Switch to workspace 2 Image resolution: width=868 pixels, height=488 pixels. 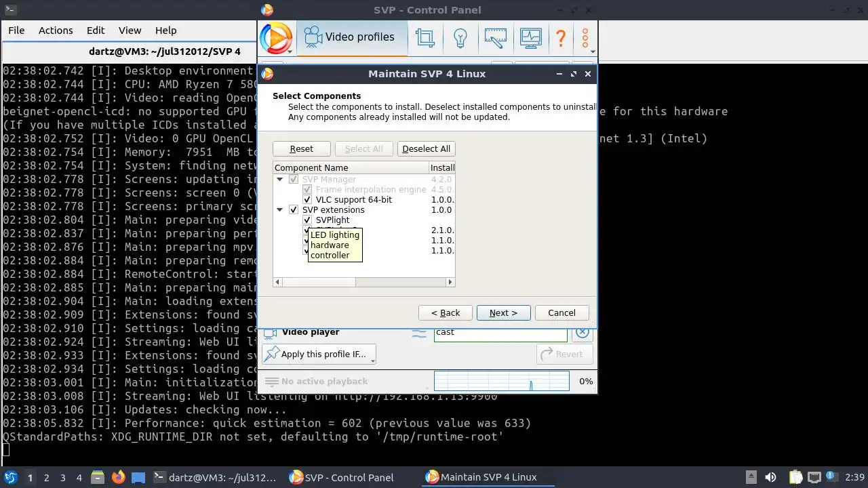point(46,478)
